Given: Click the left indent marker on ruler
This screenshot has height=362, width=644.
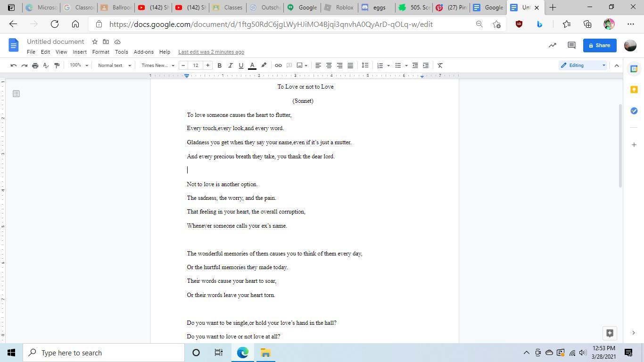Looking at the screenshot, I should tap(187, 76).
